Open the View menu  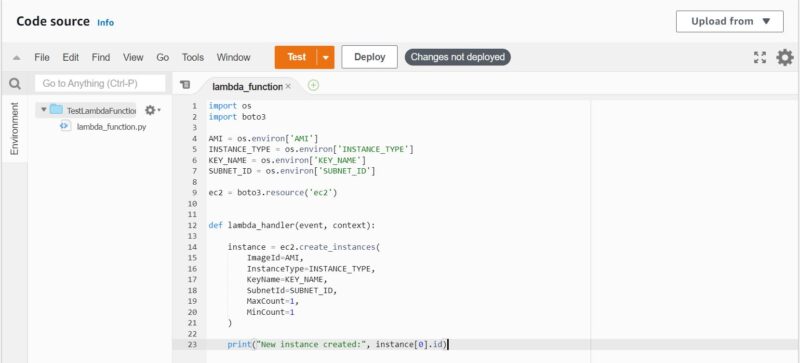pyautogui.click(x=133, y=57)
